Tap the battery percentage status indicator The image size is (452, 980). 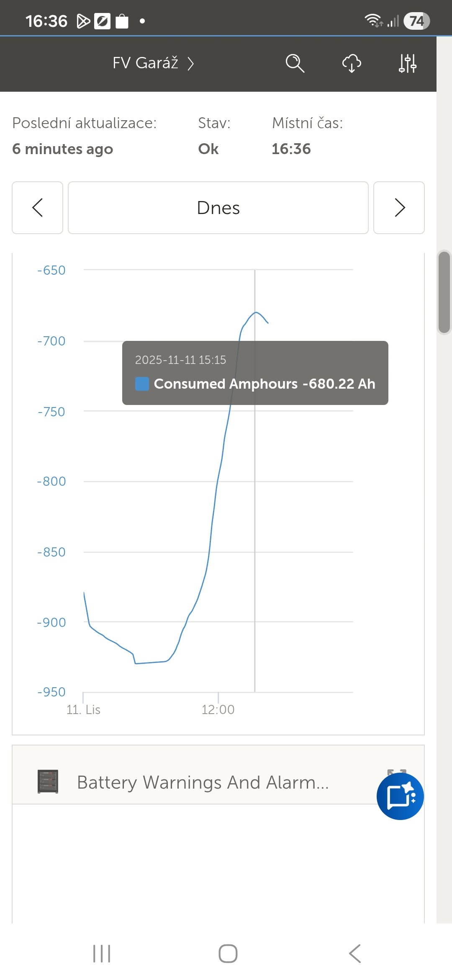pos(416,21)
